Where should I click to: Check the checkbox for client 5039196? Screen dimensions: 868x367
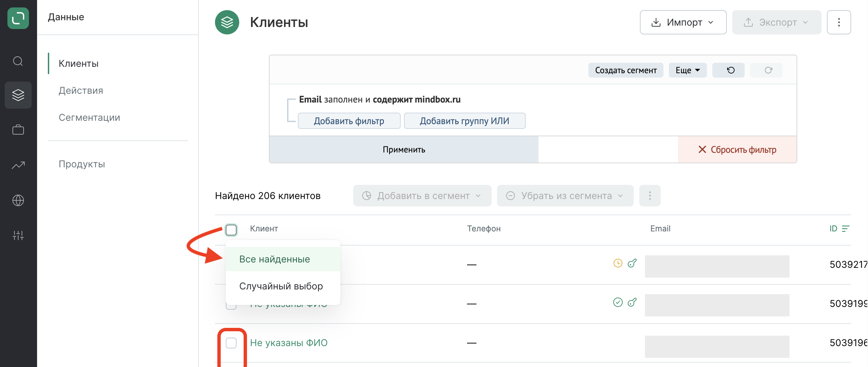(231, 343)
